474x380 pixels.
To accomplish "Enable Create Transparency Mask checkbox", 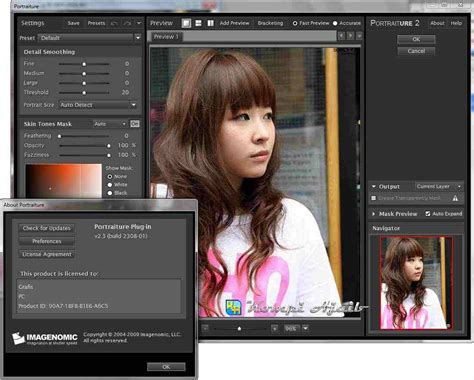I will pos(374,198).
